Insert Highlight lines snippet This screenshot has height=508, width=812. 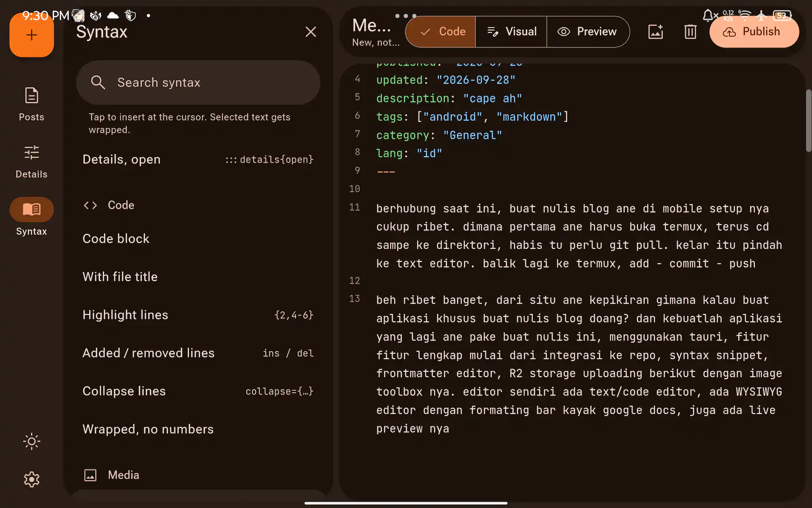click(198, 315)
